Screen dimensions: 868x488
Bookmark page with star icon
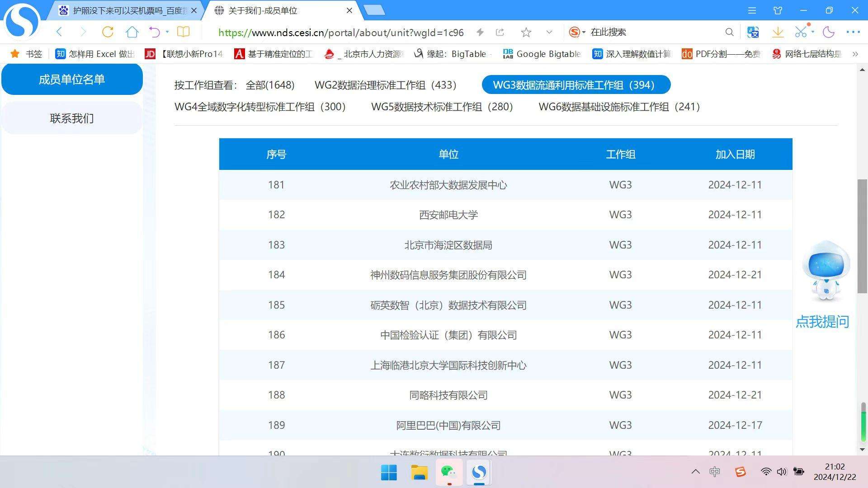click(526, 32)
